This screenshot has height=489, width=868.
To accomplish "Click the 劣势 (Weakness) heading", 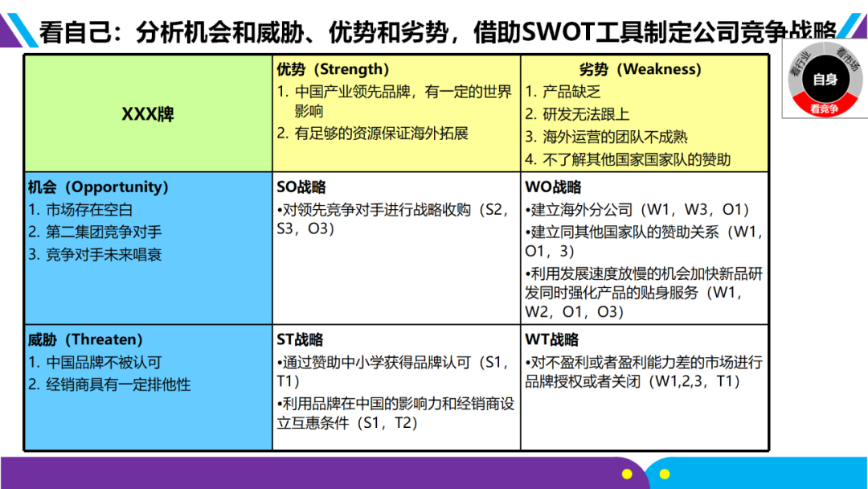I will coord(640,69).
